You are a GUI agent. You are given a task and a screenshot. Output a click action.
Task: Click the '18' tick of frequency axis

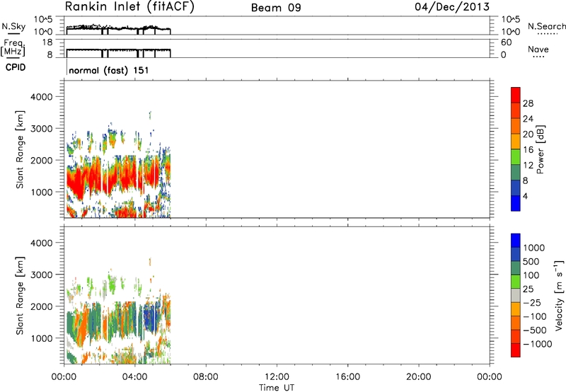coord(47,42)
